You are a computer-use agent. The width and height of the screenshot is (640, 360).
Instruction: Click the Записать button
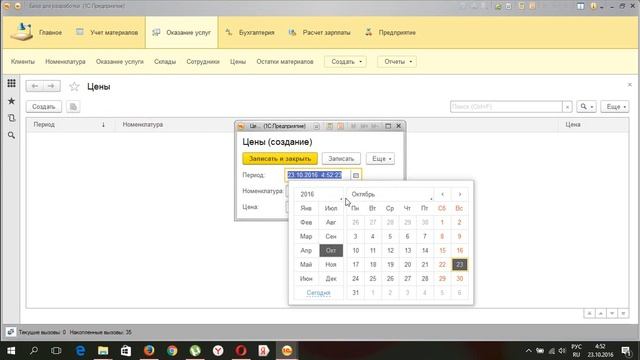(x=341, y=158)
